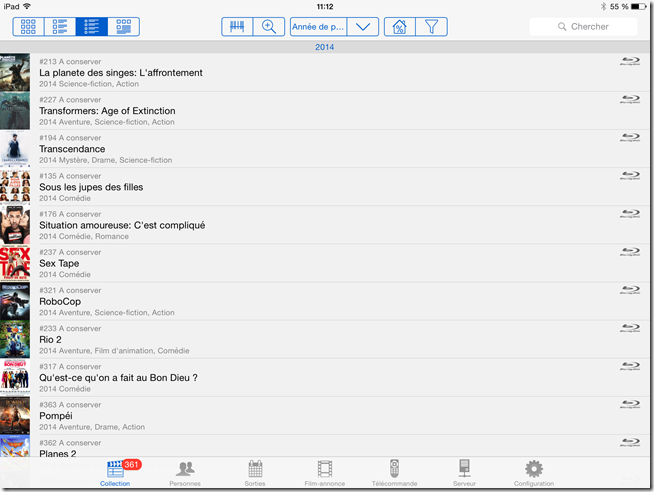This screenshot has width=654, height=492.
Task: Switch to grid-with-details view
Action: tap(123, 27)
